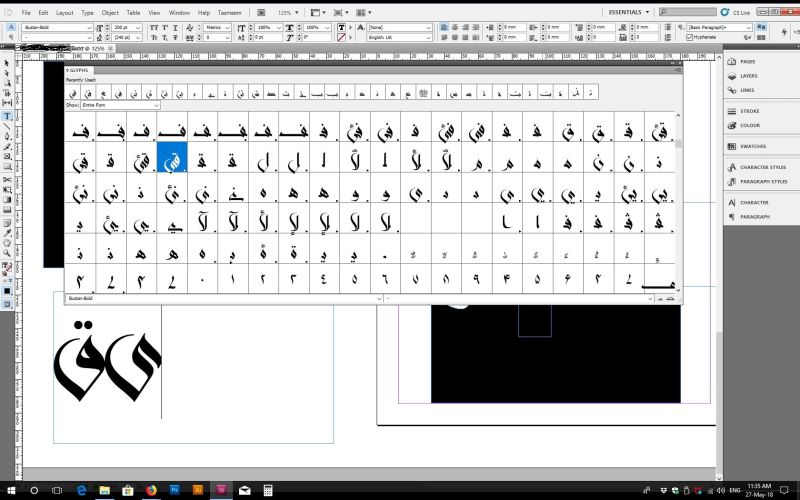
Task: Select the Note tool
Action: click(x=7, y=223)
